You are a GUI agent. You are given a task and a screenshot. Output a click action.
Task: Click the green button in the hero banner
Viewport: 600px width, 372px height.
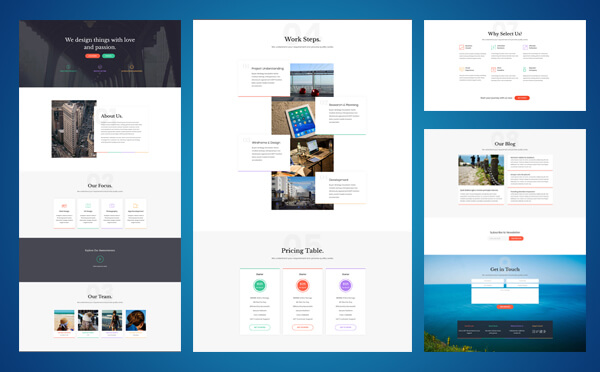tap(108, 56)
